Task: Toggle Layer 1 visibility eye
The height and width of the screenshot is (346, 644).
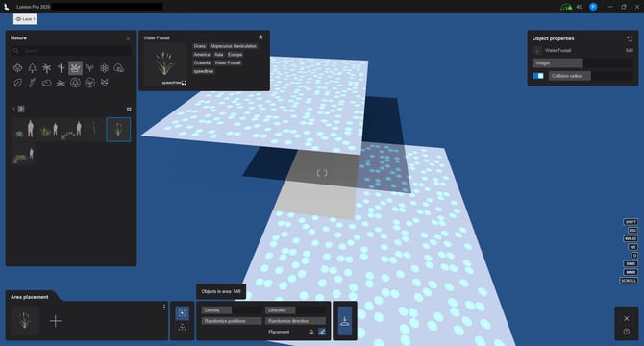Action: pos(18,19)
